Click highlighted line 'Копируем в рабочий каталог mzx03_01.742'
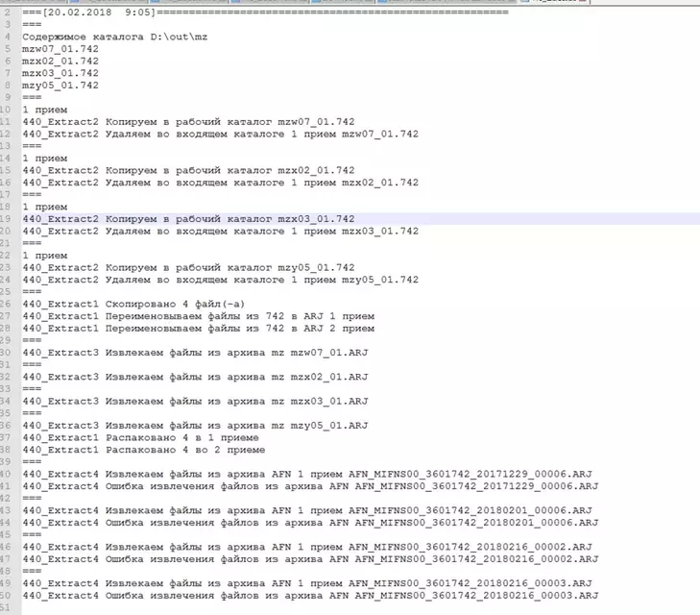 188,219
